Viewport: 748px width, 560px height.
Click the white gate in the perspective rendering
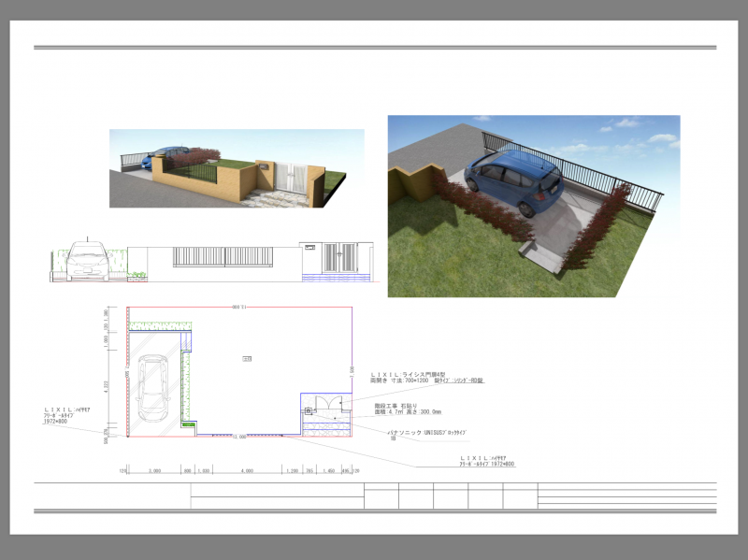coord(291,178)
